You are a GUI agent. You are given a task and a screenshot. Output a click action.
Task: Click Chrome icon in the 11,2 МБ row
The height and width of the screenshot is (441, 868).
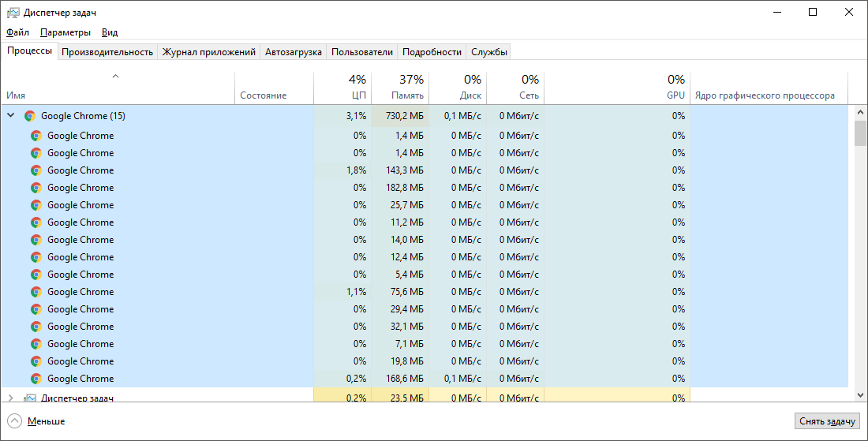tap(36, 222)
